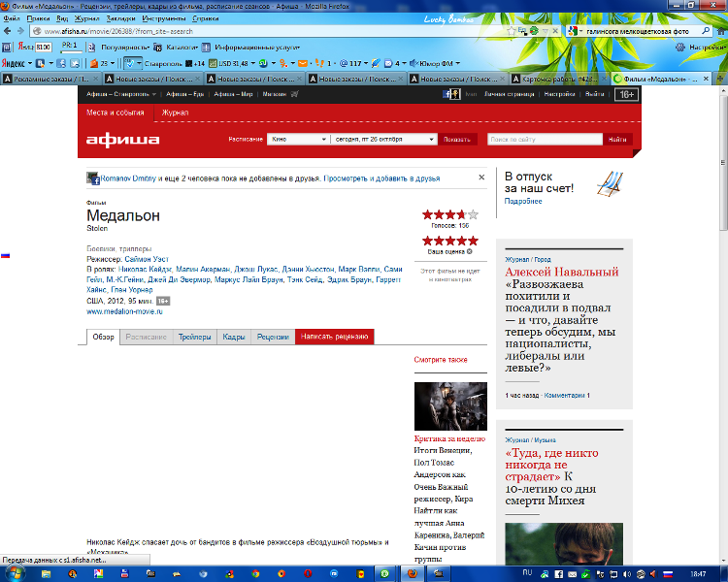Open Комментарии 1 link under Navalny article

(567, 396)
